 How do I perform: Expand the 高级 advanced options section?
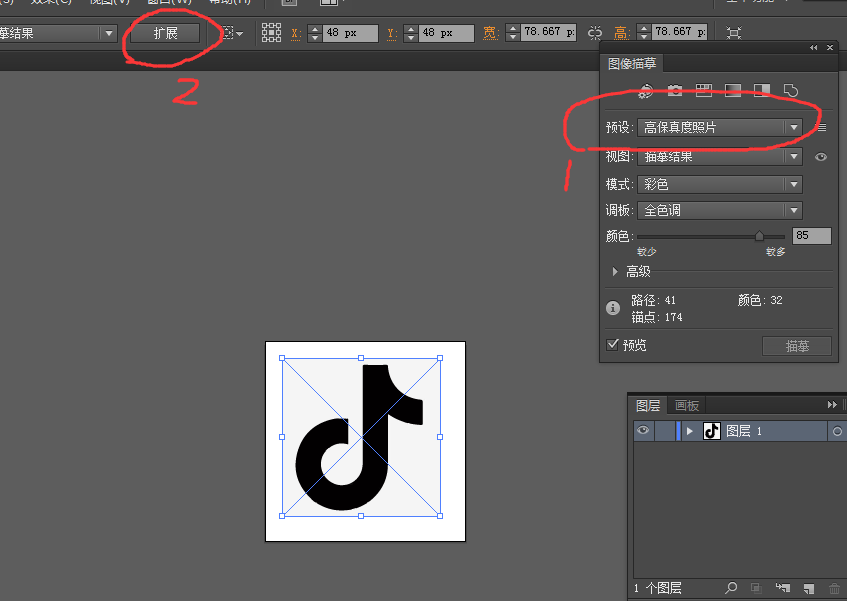pos(615,271)
